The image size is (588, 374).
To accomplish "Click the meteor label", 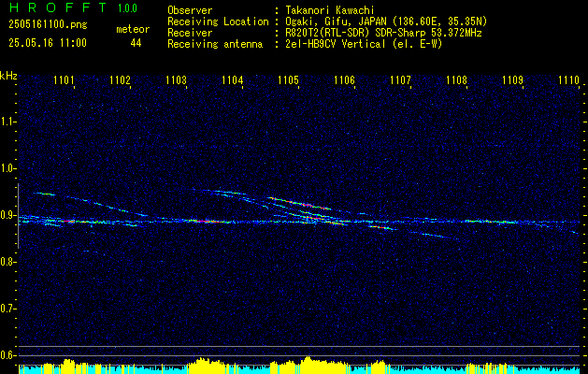I will 133,29.
